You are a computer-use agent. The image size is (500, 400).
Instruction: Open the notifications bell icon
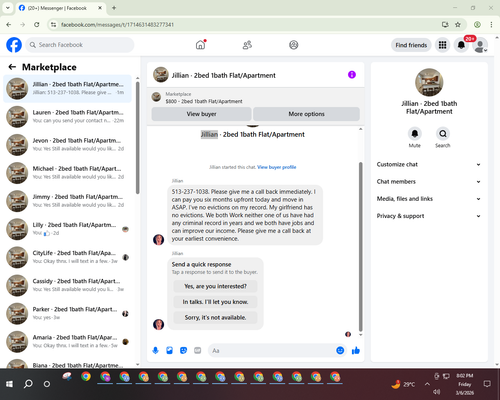pyautogui.click(x=461, y=45)
